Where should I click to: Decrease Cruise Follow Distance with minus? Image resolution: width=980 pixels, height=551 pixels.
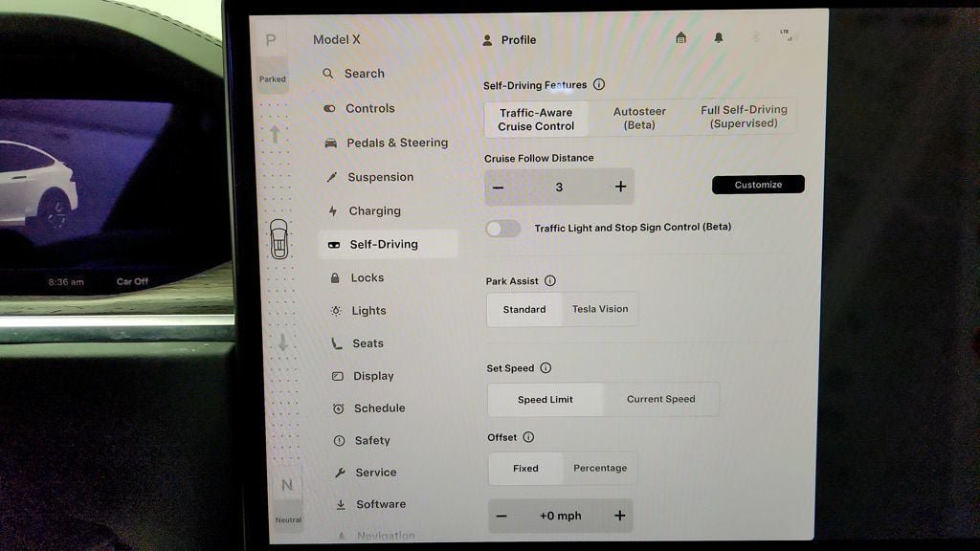[498, 187]
